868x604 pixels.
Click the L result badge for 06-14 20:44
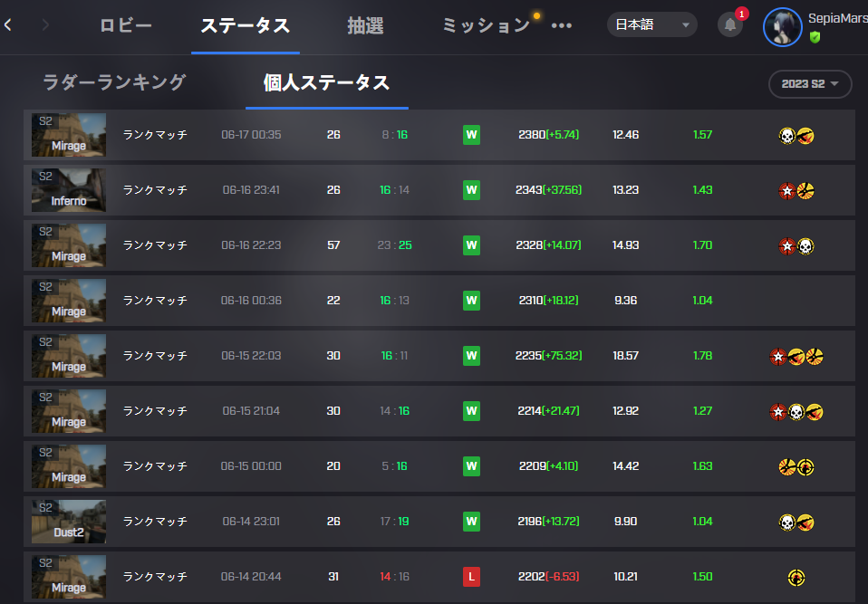(471, 577)
